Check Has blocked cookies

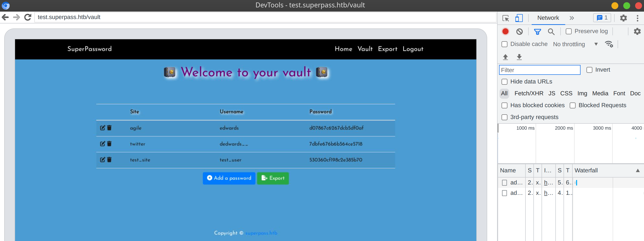click(x=504, y=105)
